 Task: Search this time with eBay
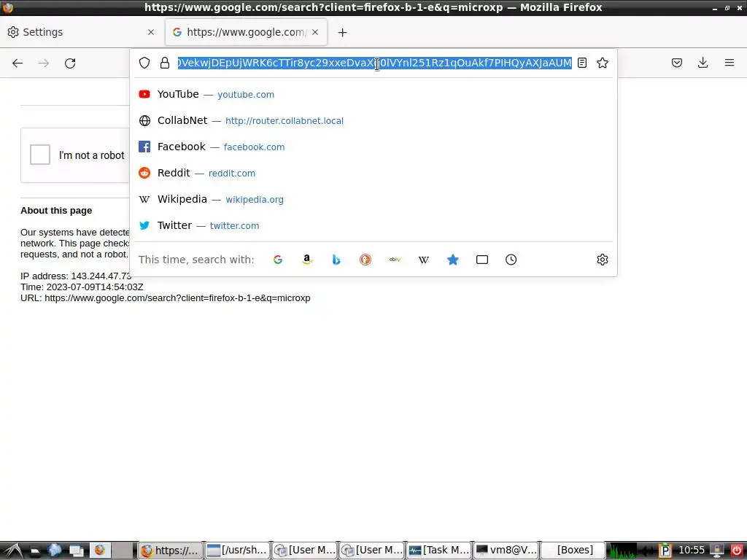395,260
